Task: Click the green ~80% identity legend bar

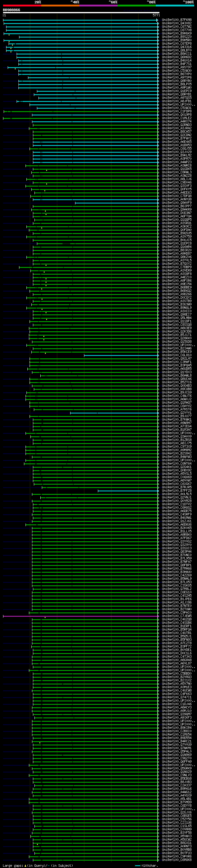Action: pos(137,6)
